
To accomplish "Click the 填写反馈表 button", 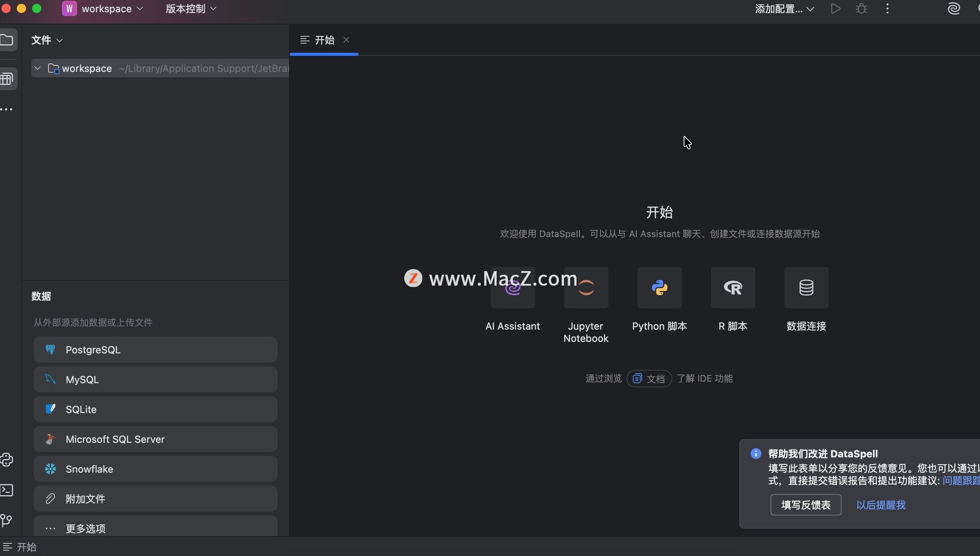I will click(x=806, y=505).
